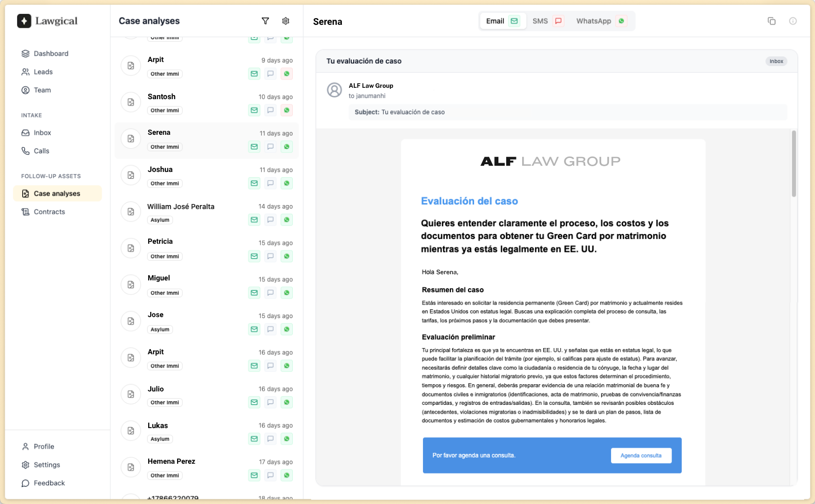This screenshot has height=504, width=815.
Task: Open the Dashboard page
Action: [51, 54]
